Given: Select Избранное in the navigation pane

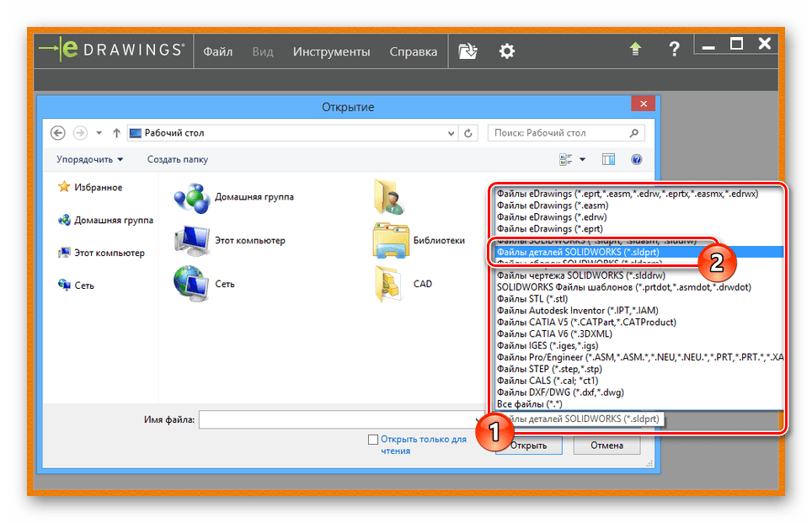Looking at the screenshot, I should point(90,187).
